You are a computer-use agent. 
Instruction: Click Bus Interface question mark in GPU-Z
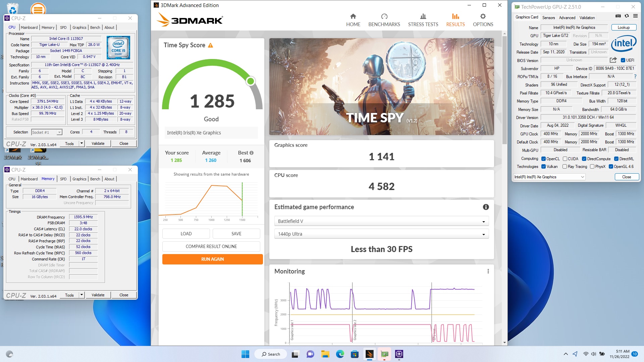point(635,76)
